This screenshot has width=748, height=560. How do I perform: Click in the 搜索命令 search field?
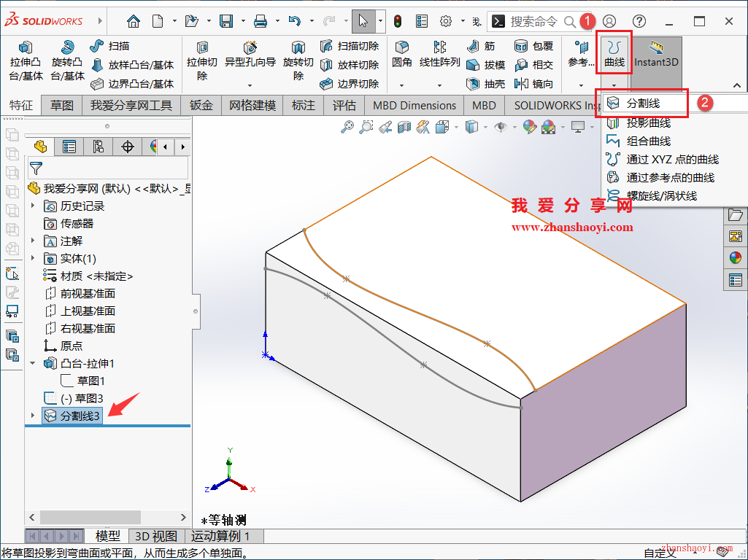[x=533, y=21]
